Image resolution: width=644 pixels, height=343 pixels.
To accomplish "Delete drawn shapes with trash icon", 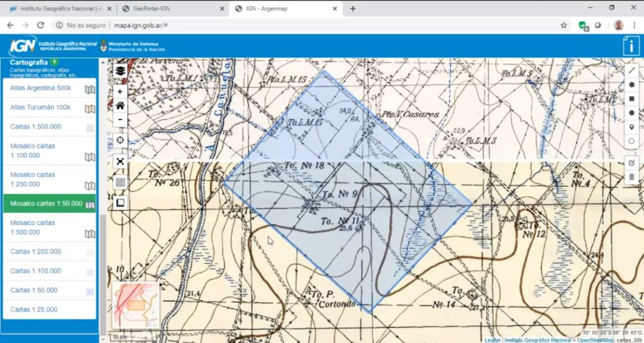I will pos(631,177).
